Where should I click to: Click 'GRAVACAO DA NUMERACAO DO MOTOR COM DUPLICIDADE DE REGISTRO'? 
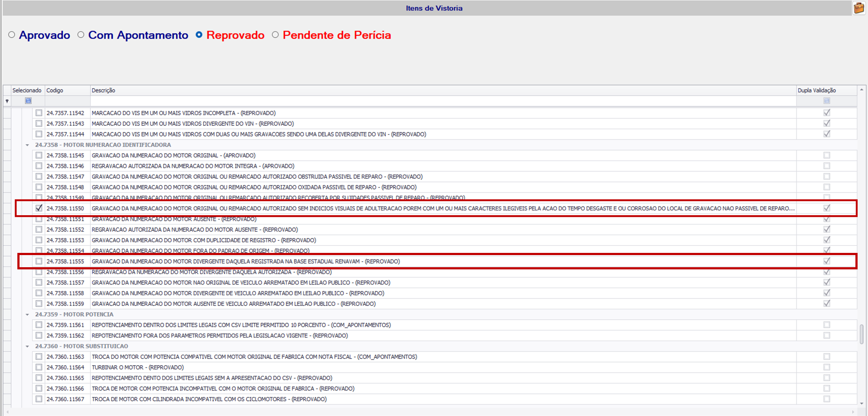pos(204,240)
